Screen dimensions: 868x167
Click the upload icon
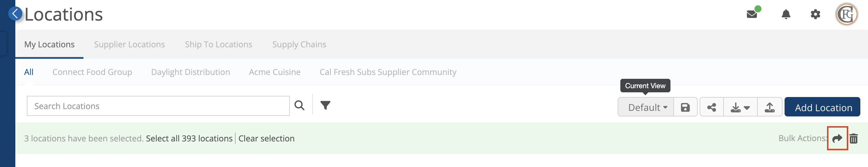tap(769, 107)
